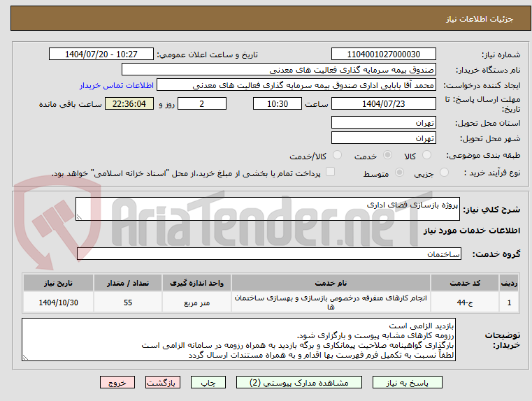Click the توضیحات خریدار text area

tap(238, 340)
